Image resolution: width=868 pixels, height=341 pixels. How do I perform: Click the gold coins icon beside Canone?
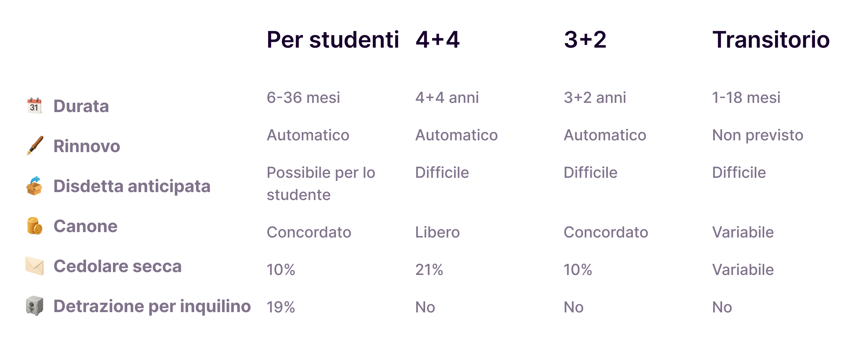click(x=34, y=226)
